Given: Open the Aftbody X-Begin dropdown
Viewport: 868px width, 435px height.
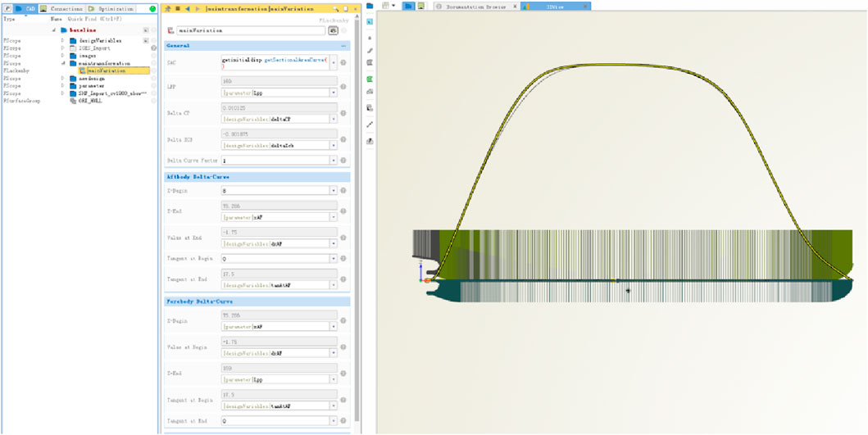Looking at the screenshot, I should [334, 190].
